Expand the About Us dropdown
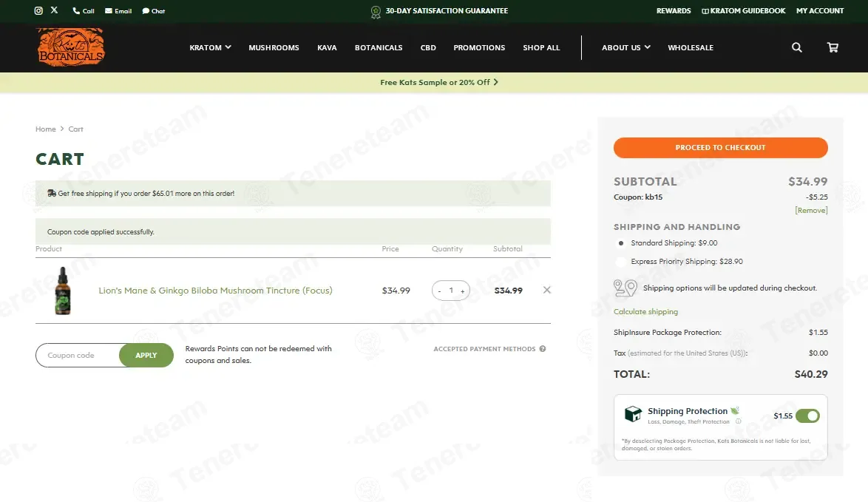Image resolution: width=868 pixels, height=502 pixels. pyautogui.click(x=626, y=47)
